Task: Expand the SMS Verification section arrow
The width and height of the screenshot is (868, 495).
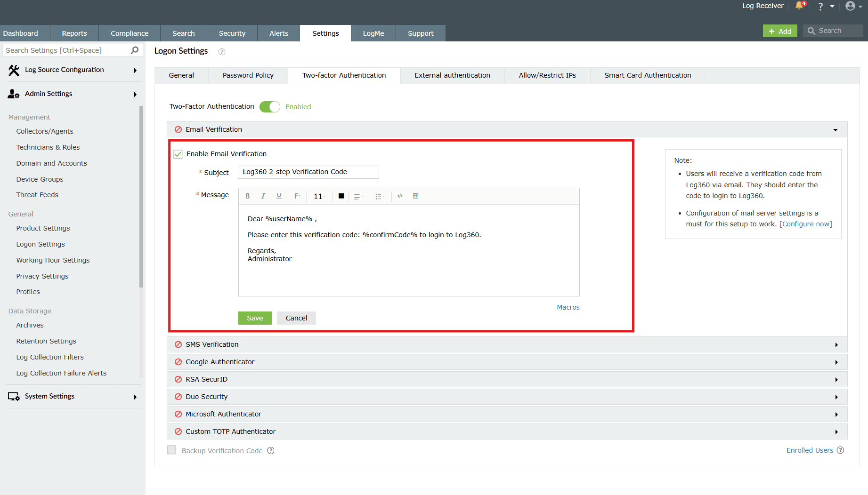Action: (836, 345)
